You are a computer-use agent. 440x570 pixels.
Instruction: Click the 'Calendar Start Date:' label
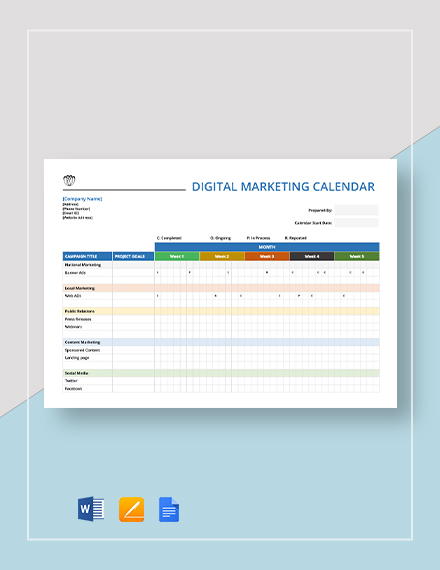(313, 223)
